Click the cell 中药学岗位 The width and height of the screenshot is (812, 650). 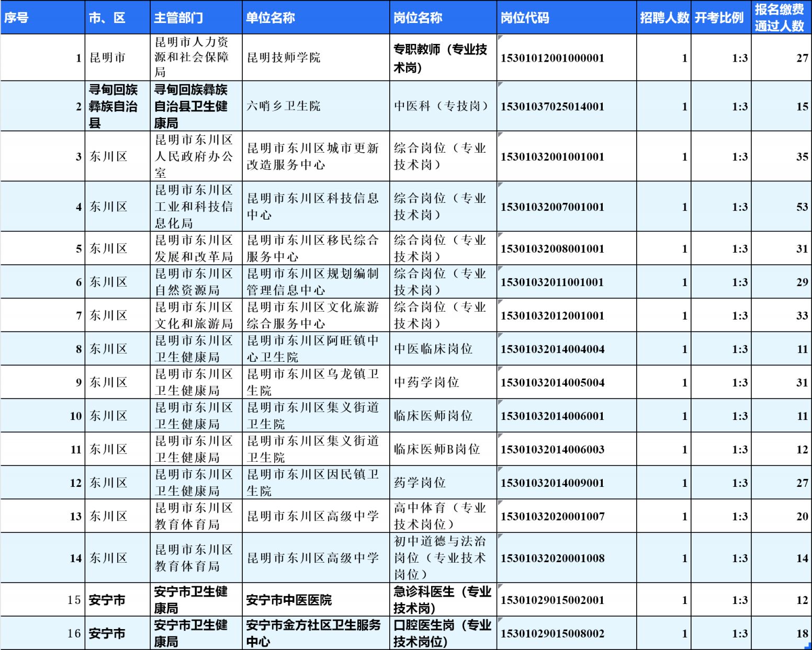(x=443, y=382)
